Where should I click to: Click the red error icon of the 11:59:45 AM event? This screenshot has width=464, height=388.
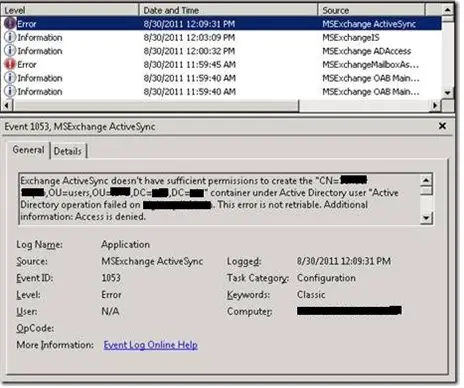(10, 64)
